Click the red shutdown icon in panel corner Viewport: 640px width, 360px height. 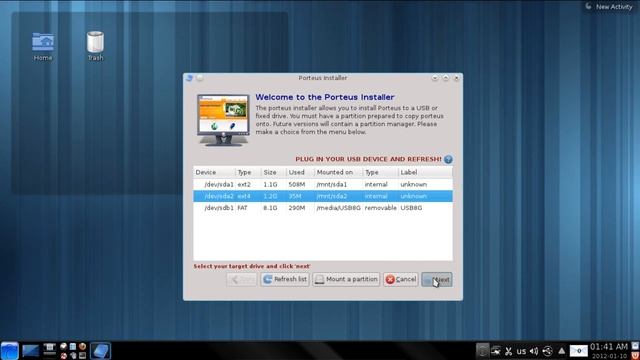point(636,356)
